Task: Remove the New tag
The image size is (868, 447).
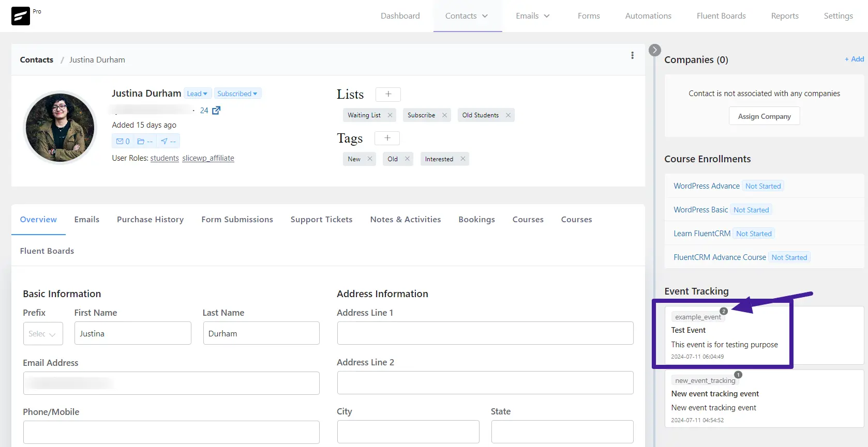Action: coord(369,159)
